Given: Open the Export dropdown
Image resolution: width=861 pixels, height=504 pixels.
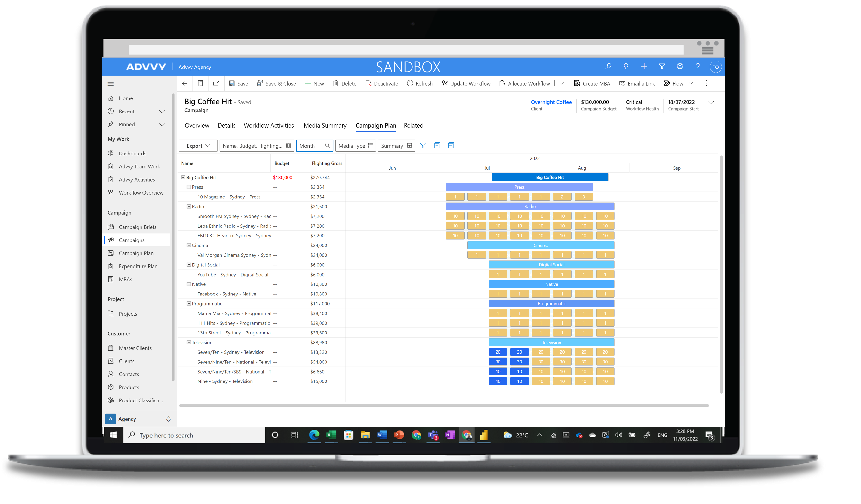Looking at the screenshot, I should coord(198,145).
